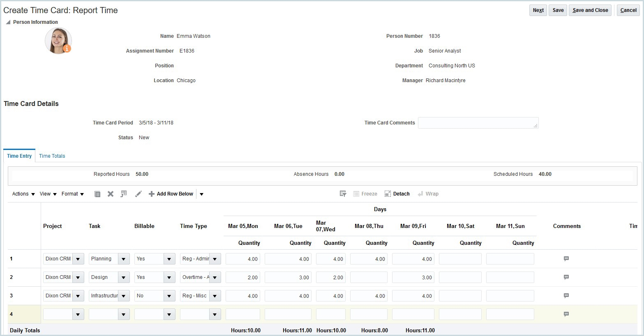Click the Duplicate Row icon on the table toolbar
The width and height of the screenshot is (644, 336).
(97, 193)
